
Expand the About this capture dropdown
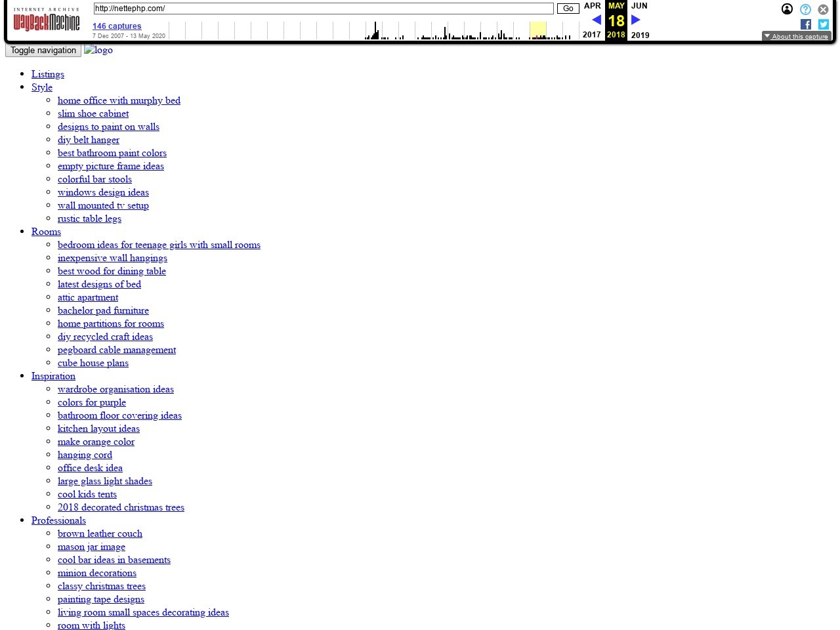(x=796, y=36)
